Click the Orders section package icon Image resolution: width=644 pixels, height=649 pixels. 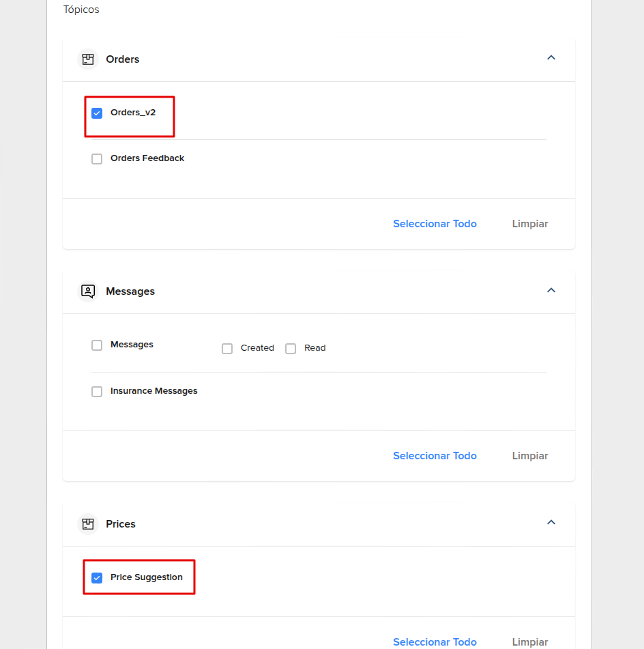point(87,59)
